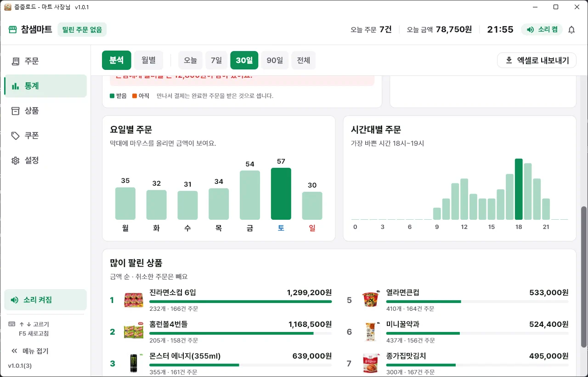Click the 상품 box icon in sidebar

tap(16, 111)
